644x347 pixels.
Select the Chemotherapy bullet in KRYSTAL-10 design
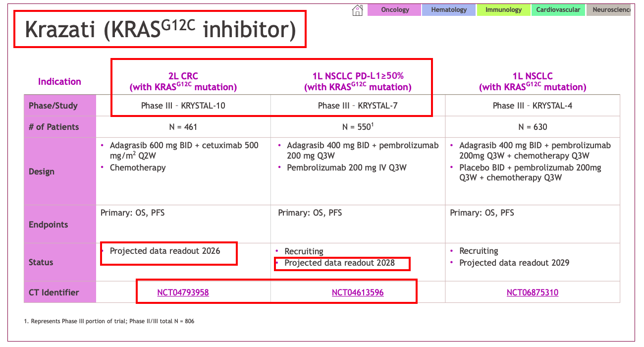(x=138, y=168)
